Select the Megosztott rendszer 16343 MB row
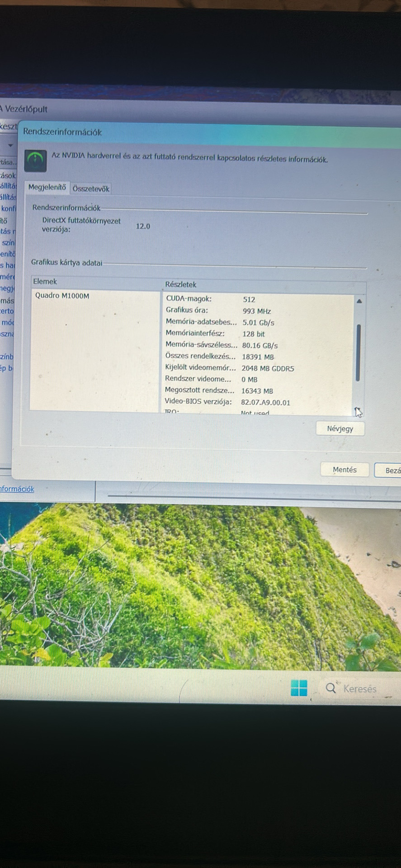Image resolution: width=401 pixels, height=868 pixels. (258, 390)
